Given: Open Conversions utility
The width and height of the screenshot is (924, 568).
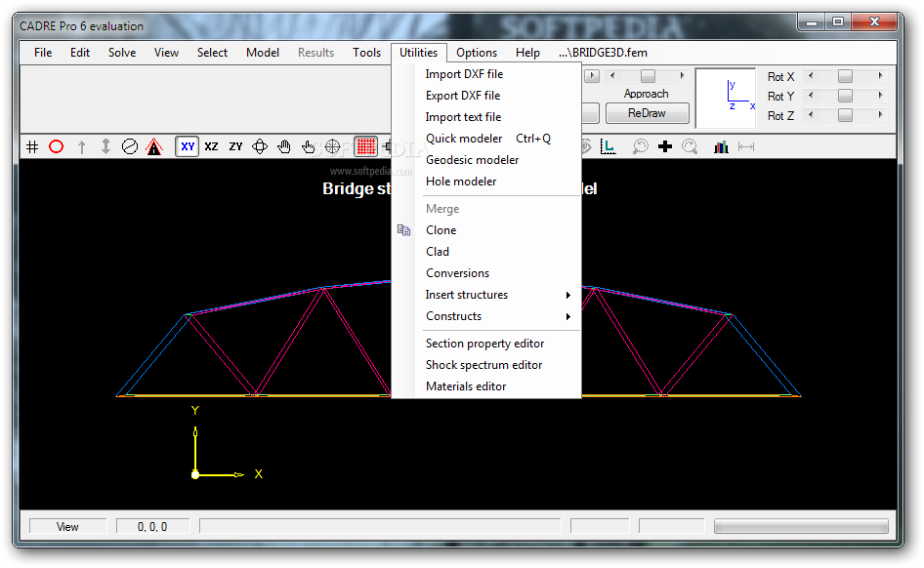Looking at the screenshot, I should click(x=457, y=273).
